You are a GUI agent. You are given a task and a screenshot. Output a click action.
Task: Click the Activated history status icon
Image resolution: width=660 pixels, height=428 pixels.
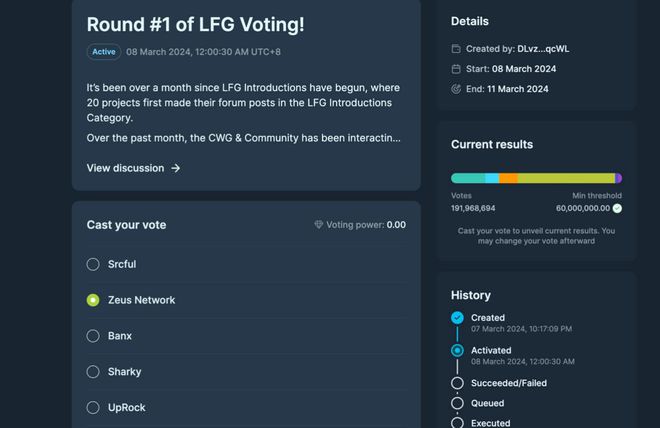click(x=457, y=351)
